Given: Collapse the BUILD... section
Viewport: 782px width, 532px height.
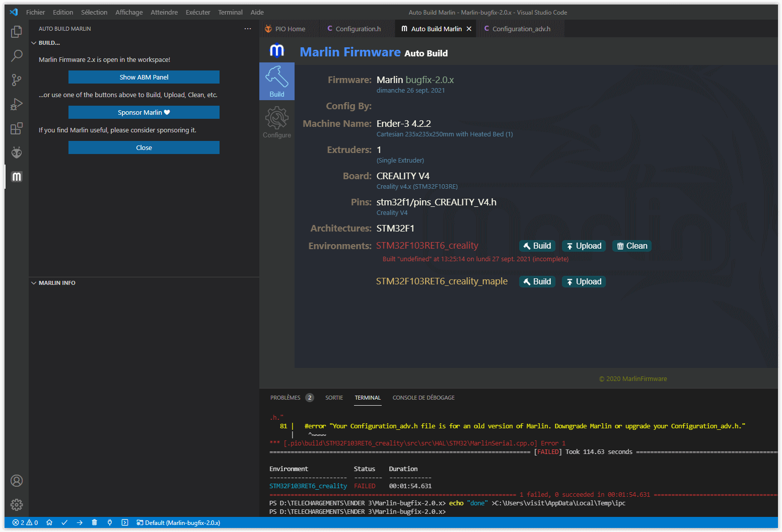Looking at the screenshot, I should (45, 43).
